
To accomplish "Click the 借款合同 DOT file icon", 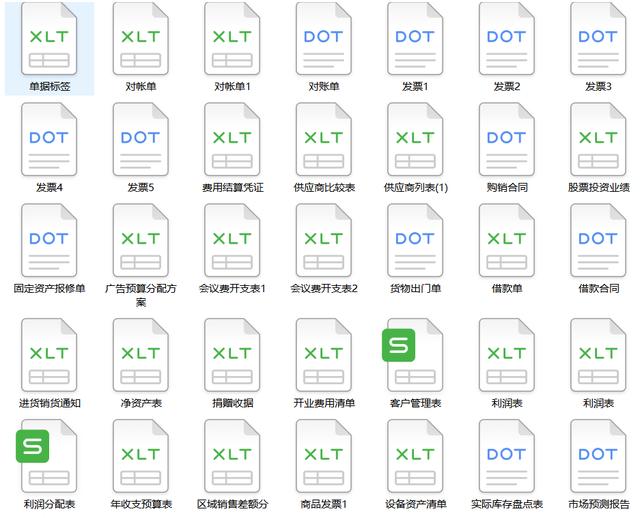I will click(598, 240).
